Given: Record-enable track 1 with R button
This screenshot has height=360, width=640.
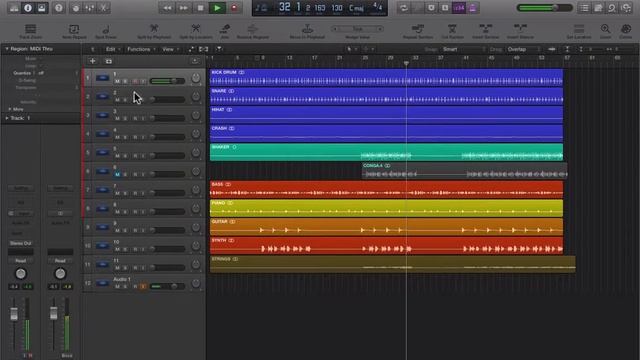Looking at the screenshot, I should (135, 81).
